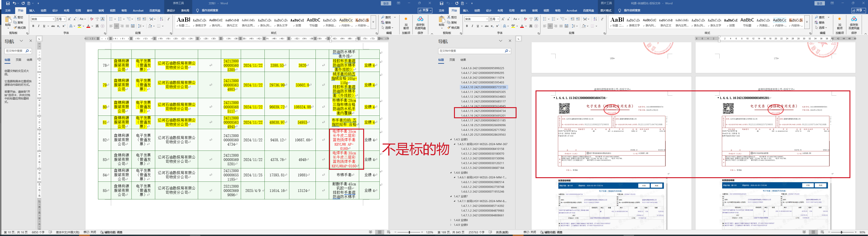This screenshot has width=868, height=236.
Task: Open the 图片格式 tab in 投标文件 window
Action: pyautogui.click(x=606, y=10)
